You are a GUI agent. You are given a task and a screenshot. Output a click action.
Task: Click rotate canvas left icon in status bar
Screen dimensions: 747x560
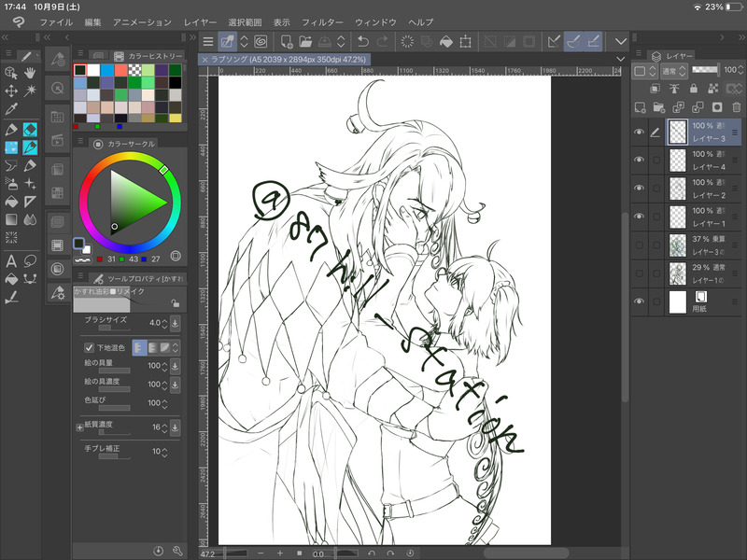click(x=372, y=553)
